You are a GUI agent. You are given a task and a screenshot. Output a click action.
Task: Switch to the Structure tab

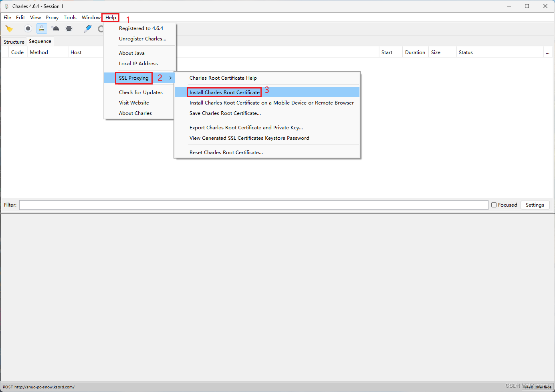tap(14, 42)
